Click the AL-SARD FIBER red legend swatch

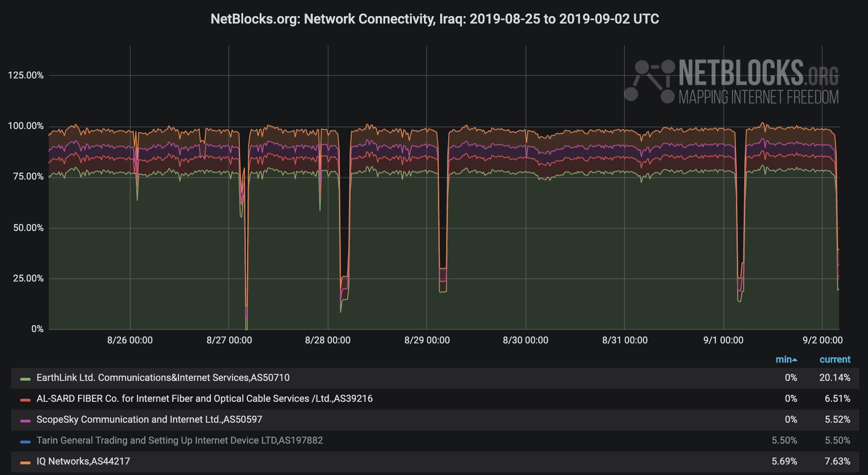pos(25,400)
